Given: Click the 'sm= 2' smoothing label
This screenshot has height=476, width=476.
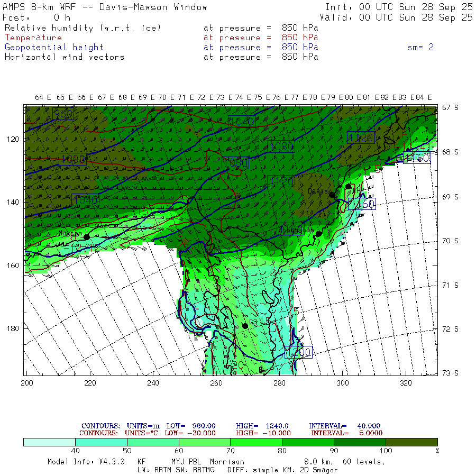Looking at the screenshot, I should point(420,47).
